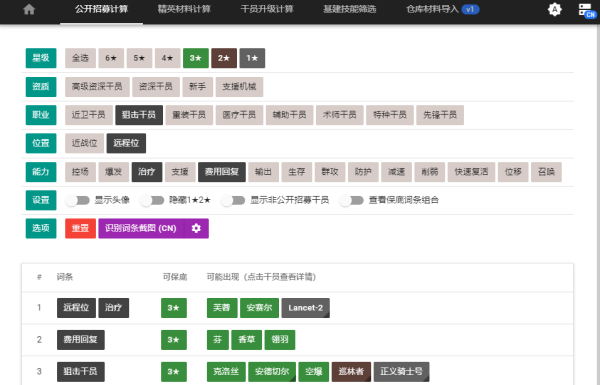600x385 pixels.
Task: Enable the 显示非公开招募干员 switch
Action: coord(233,200)
